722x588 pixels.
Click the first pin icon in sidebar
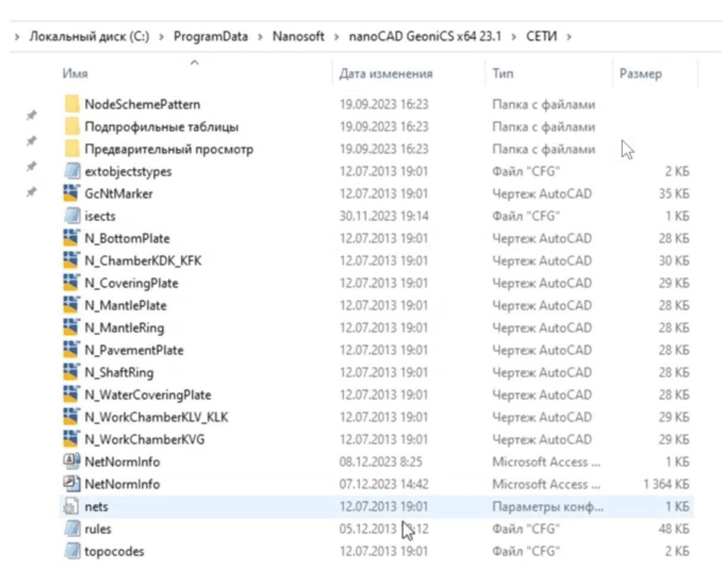(x=32, y=116)
